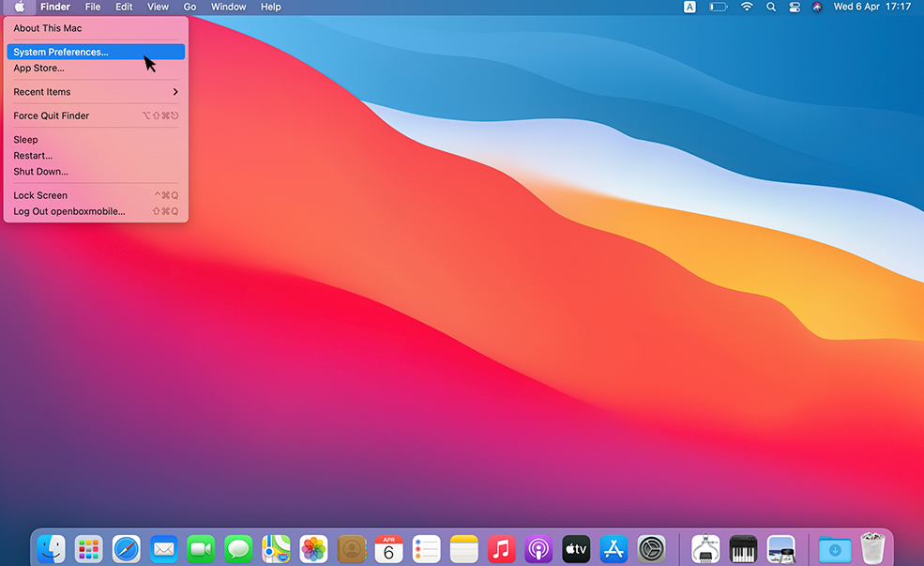Open the Calendar icon showing APR 6
The width and height of the screenshot is (924, 566).
click(x=389, y=549)
